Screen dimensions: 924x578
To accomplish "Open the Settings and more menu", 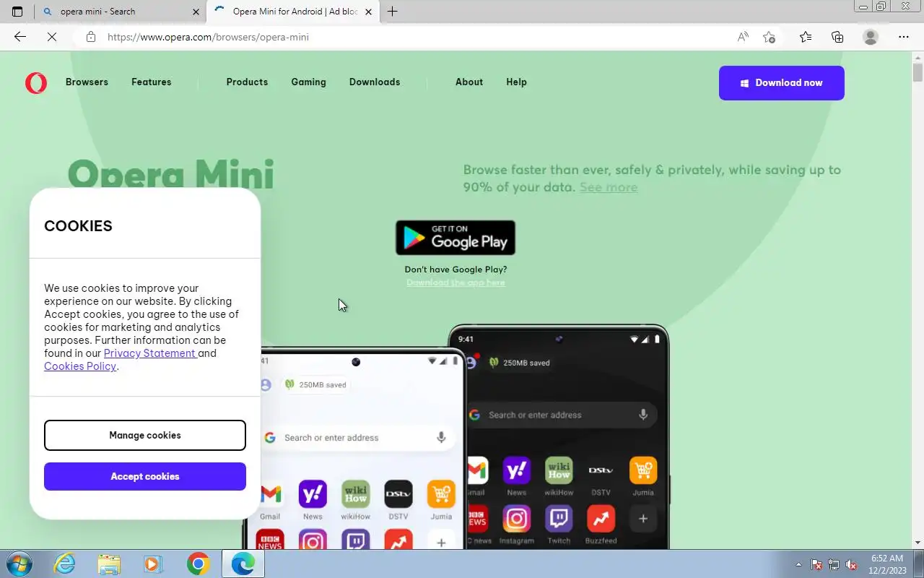I will pyautogui.click(x=904, y=37).
